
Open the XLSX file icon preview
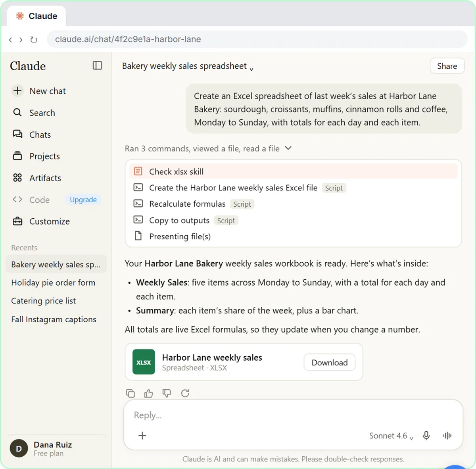pos(144,362)
